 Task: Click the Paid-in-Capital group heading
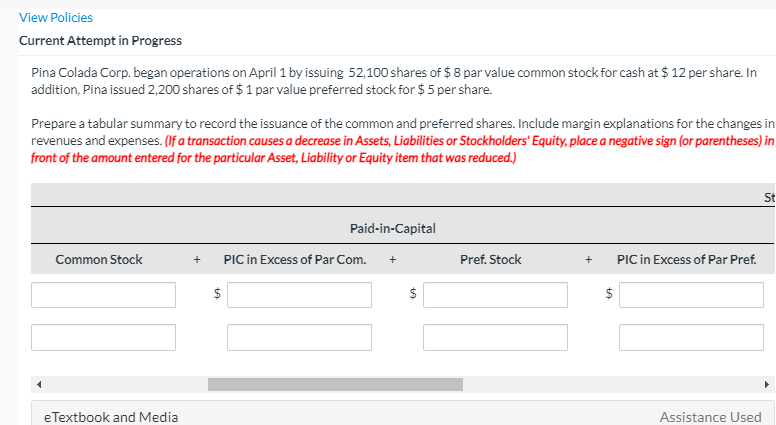coord(393,229)
